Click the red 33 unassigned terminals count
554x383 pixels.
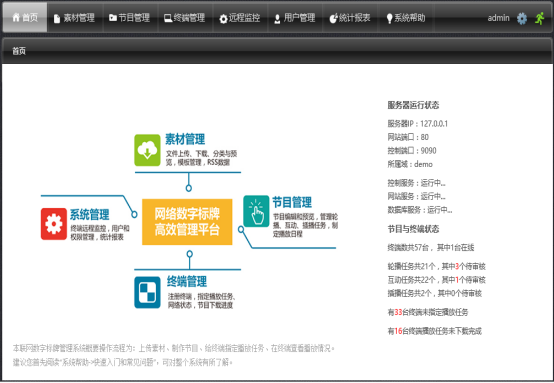click(x=399, y=312)
